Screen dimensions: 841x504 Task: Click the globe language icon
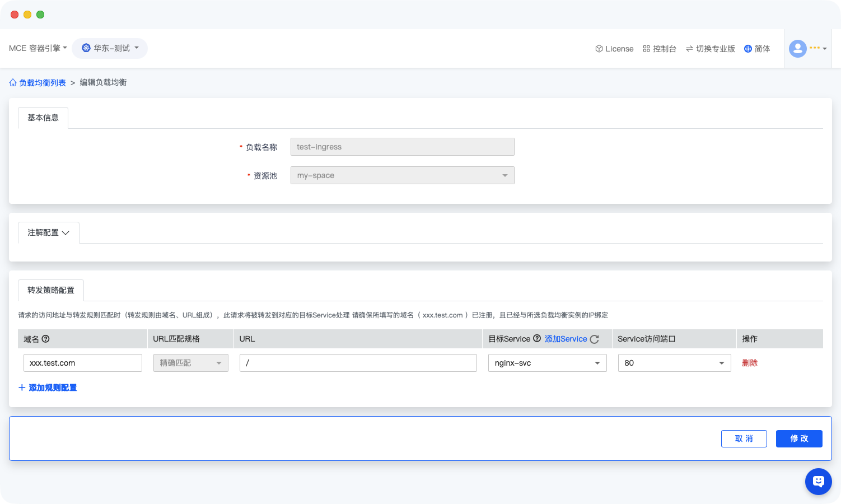point(747,49)
